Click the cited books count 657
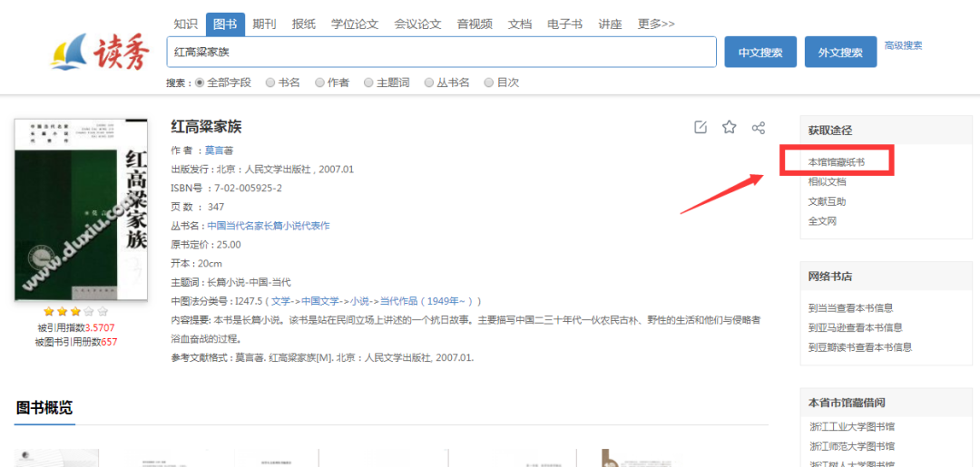Viewport: 980px width, 467px height. coord(109,342)
